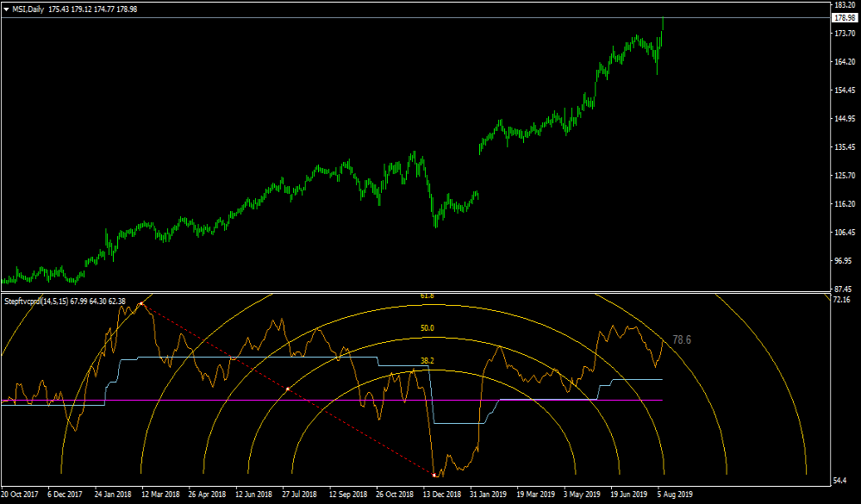Click the 125.70 price scale value
The width and height of the screenshot is (861, 504).
(x=844, y=176)
